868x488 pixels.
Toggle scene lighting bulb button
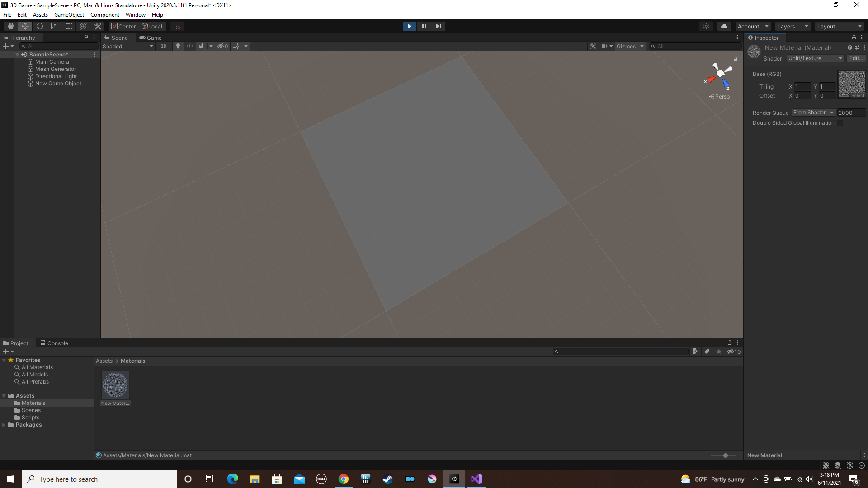pyautogui.click(x=178, y=46)
